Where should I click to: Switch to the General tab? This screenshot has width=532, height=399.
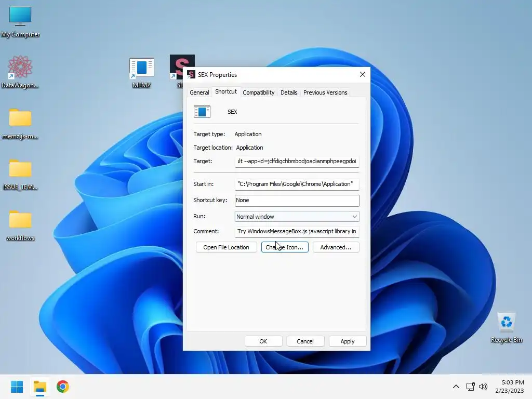[x=199, y=92]
